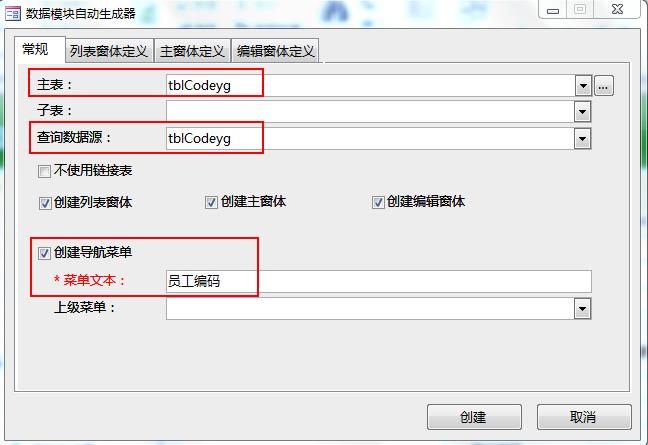Click the 取消 button
Viewport: 648px width, 445px height.
tap(584, 417)
